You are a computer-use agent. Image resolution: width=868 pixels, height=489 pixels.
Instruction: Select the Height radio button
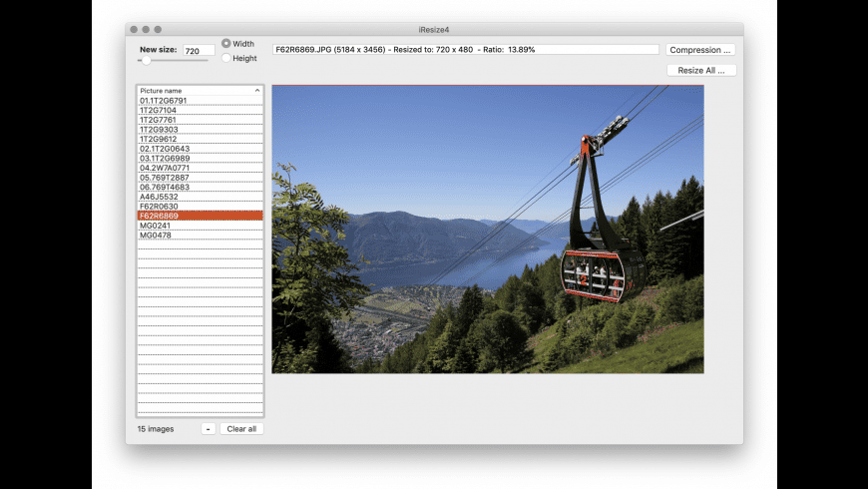(226, 58)
